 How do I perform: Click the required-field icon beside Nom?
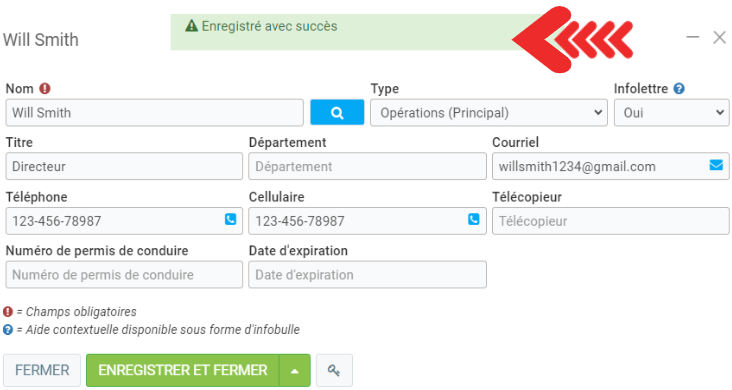coord(45,88)
